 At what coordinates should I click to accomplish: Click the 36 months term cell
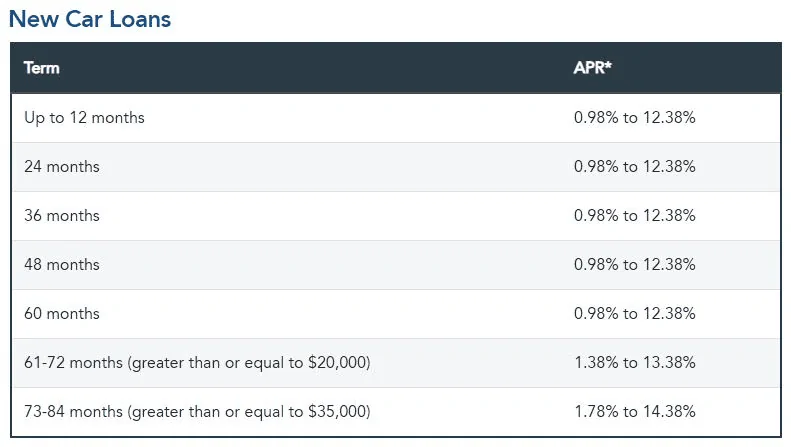point(62,215)
